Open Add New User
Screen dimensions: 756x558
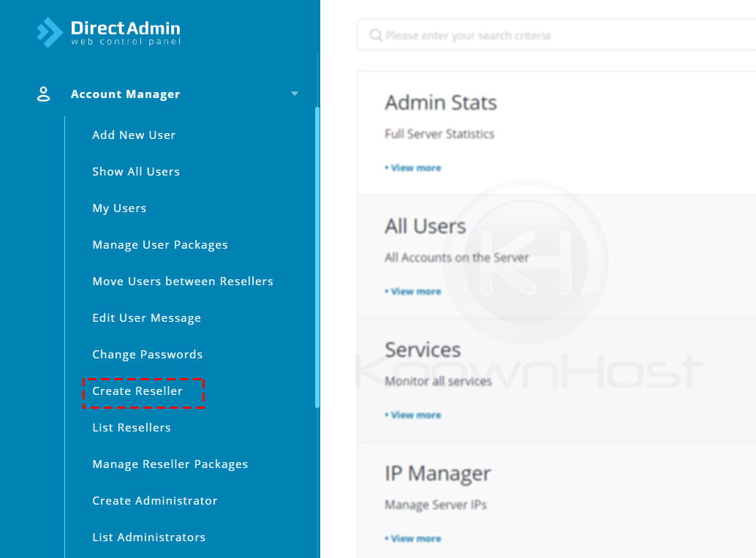(x=134, y=135)
